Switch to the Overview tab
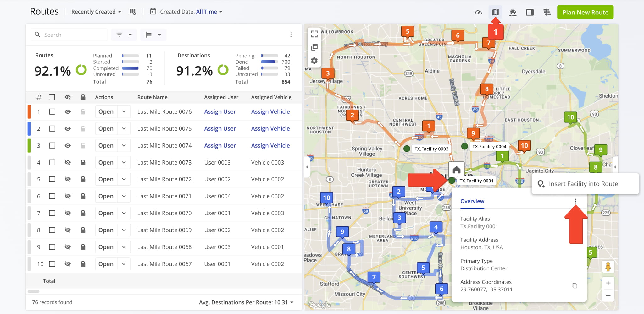This screenshot has width=644, height=314. tap(472, 201)
